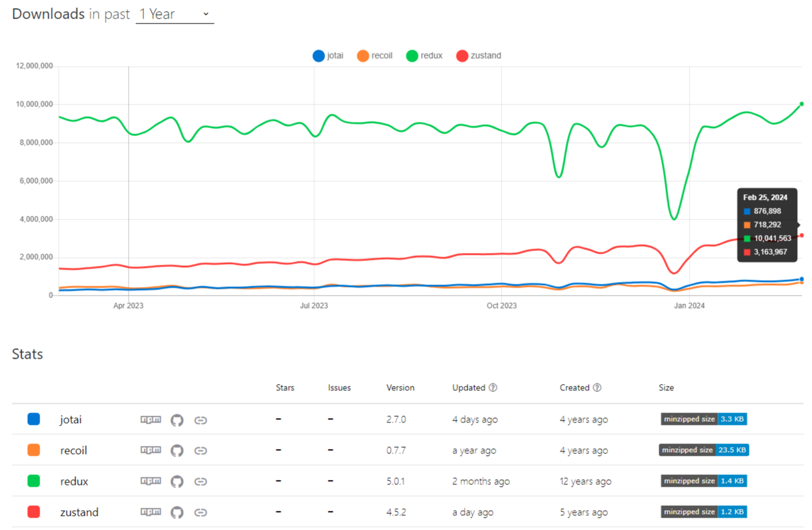This screenshot has width=812, height=530.
Task: Open jotai GitHub repository icon
Action: click(x=177, y=420)
